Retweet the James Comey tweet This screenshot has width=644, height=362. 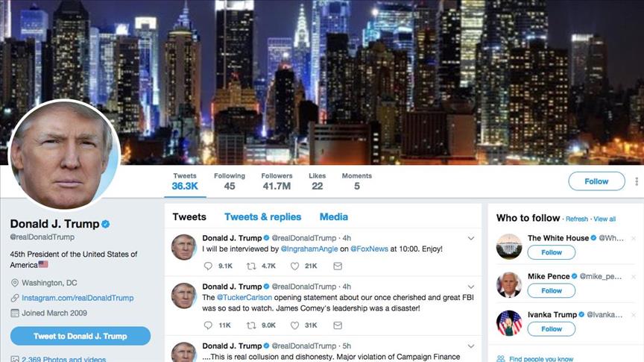click(x=251, y=325)
